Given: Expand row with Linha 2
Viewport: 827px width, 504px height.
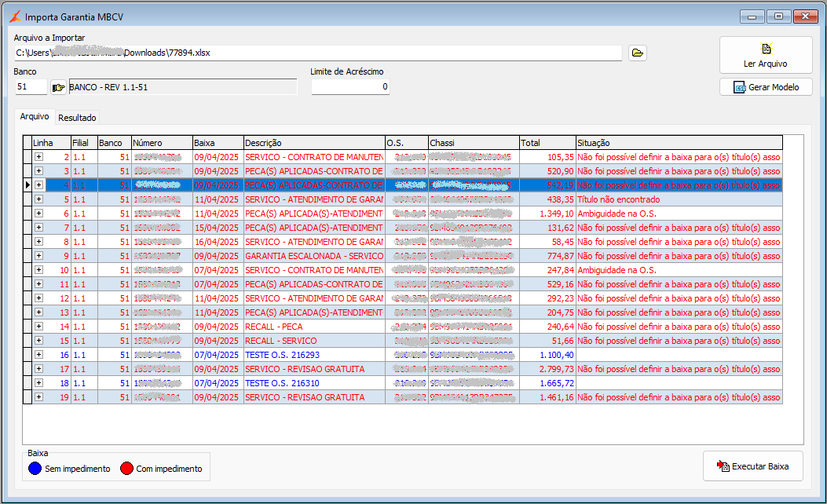Looking at the screenshot, I should click(39, 156).
